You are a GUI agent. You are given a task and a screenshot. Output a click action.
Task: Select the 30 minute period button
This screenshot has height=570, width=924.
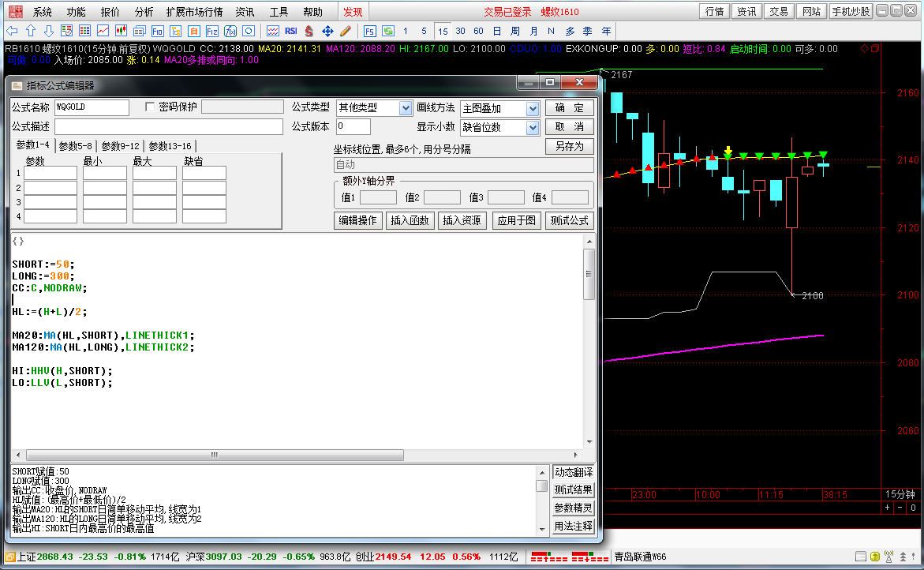click(x=460, y=32)
